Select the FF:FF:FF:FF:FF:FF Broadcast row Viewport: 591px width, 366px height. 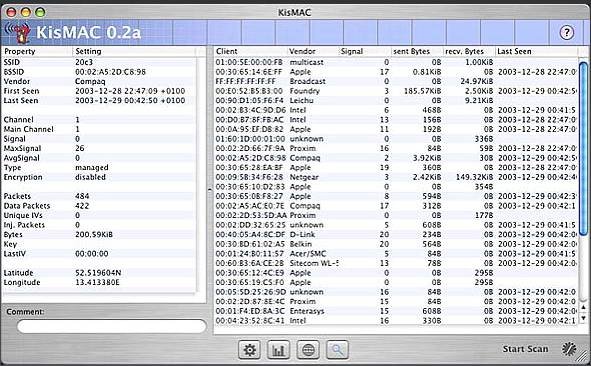[396, 81]
